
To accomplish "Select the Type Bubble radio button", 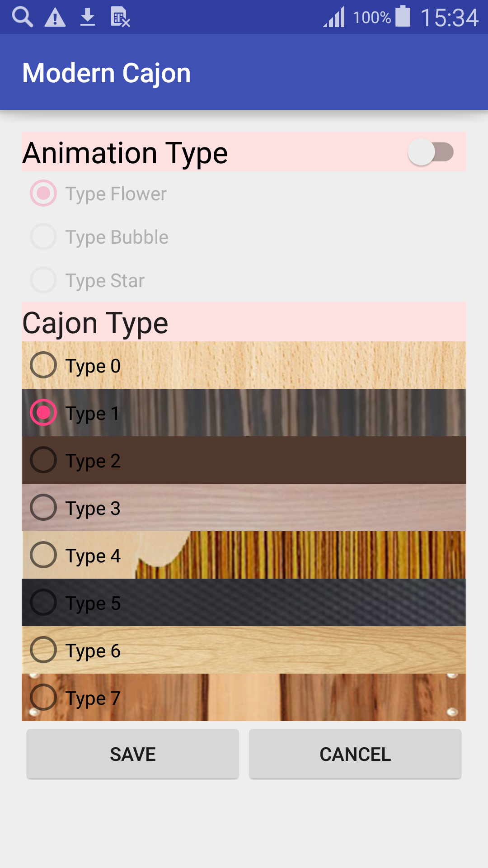I will pyautogui.click(x=43, y=237).
